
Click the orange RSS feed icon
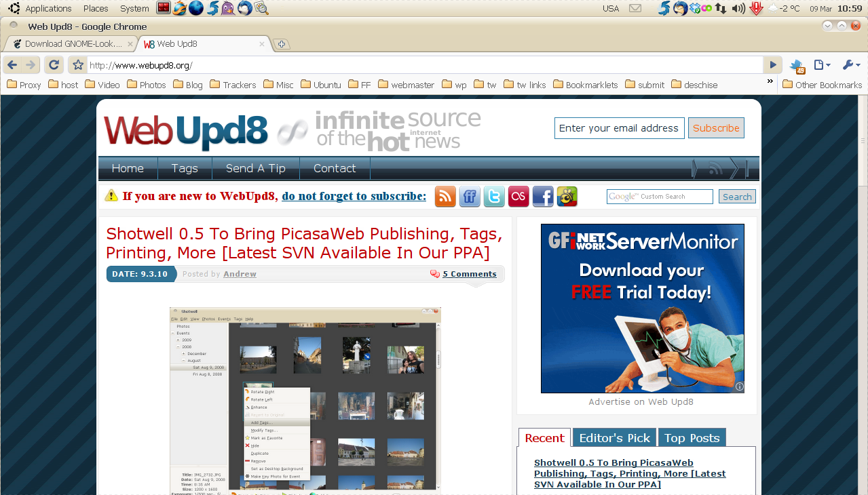445,196
